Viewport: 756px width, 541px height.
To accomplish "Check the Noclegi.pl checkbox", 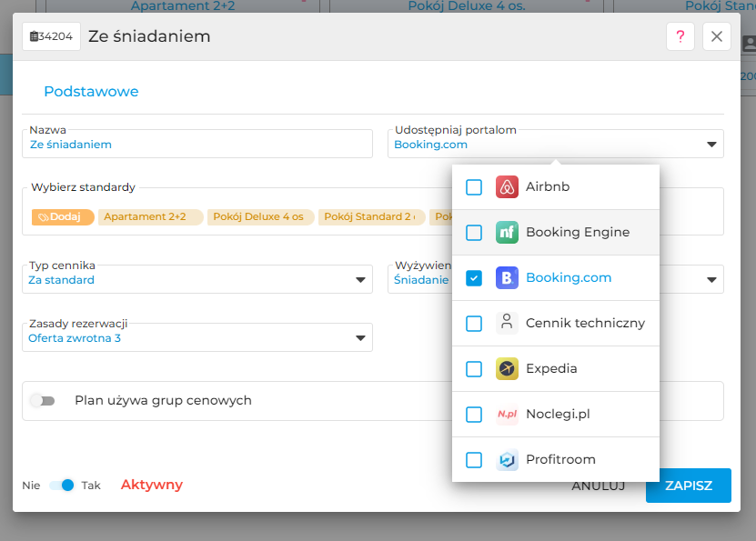I will click(x=474, y=414).
